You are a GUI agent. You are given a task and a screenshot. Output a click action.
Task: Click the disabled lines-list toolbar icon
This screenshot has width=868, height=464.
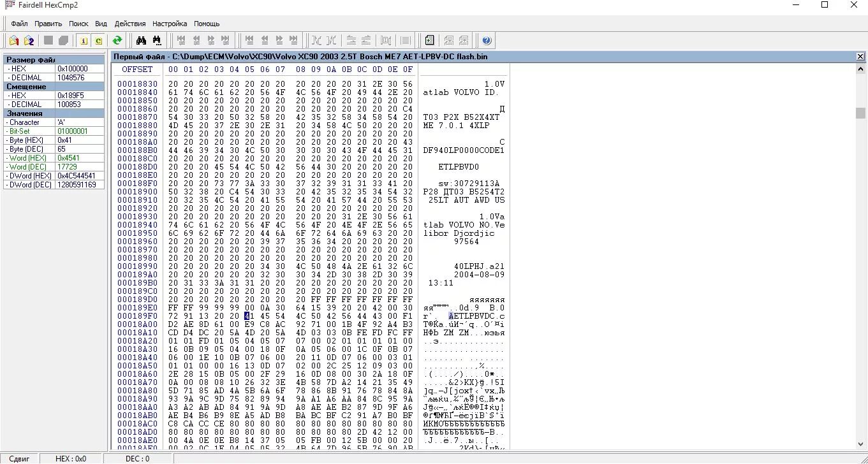tap(405, 41)
